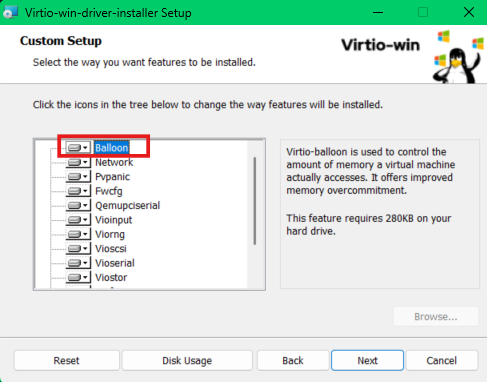Screen dimensions: 487x382
Task: Open the Balloon feature install dropdown
Action: (x=78, y=148)
